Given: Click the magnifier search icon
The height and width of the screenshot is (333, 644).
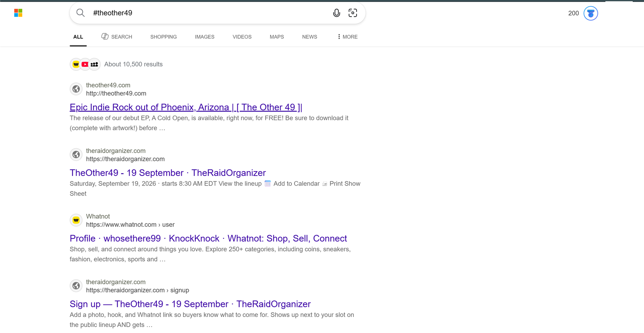Looking at the screenshot, I should tap(80, 13).
